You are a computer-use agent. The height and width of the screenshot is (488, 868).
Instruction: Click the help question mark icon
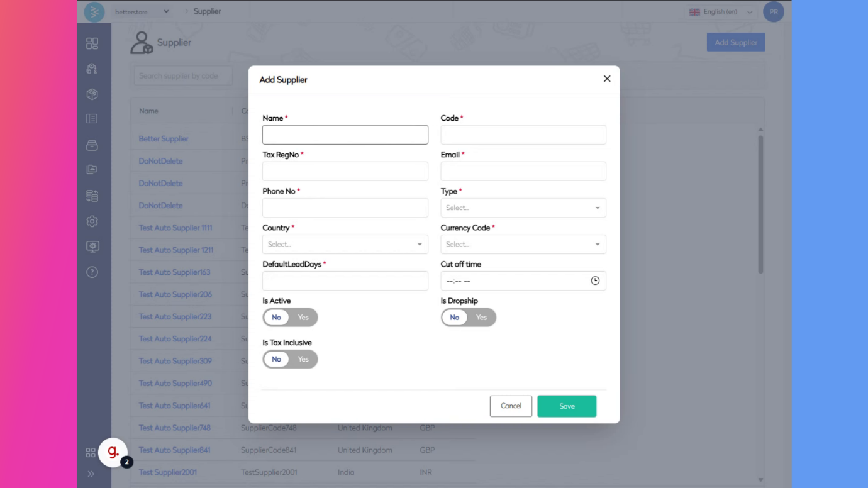pyautogui.click(x=92, y=272)
